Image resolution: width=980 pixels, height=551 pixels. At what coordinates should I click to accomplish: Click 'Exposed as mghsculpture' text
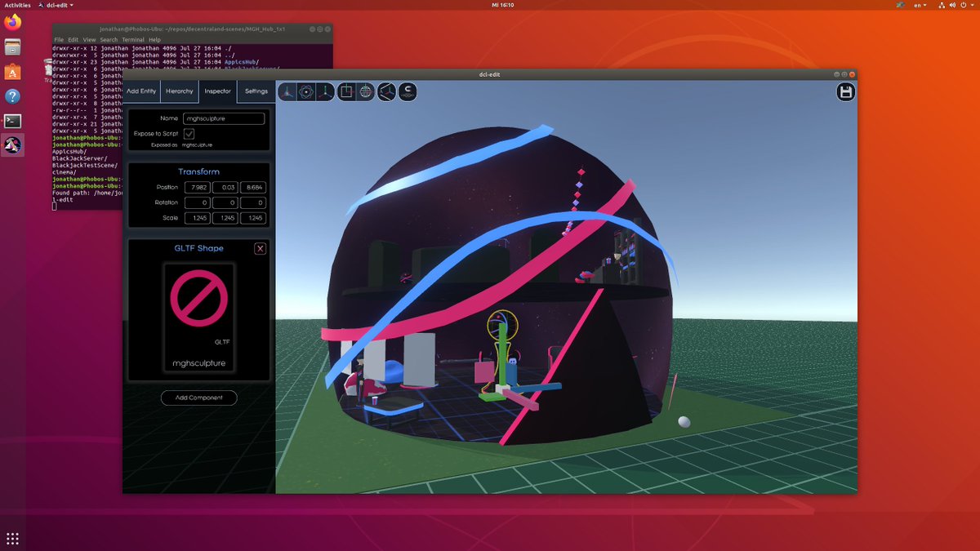(181, 144)
